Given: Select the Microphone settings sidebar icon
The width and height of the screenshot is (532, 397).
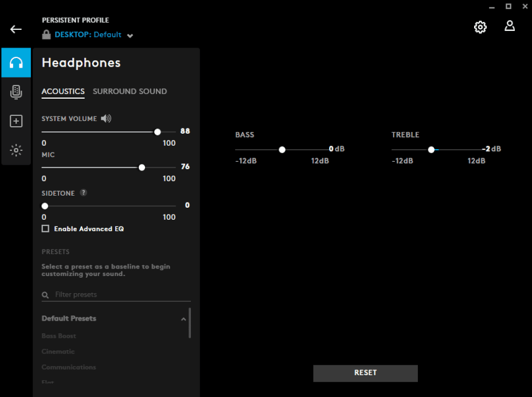Looking at the screenshot, I should coord(15,92).
